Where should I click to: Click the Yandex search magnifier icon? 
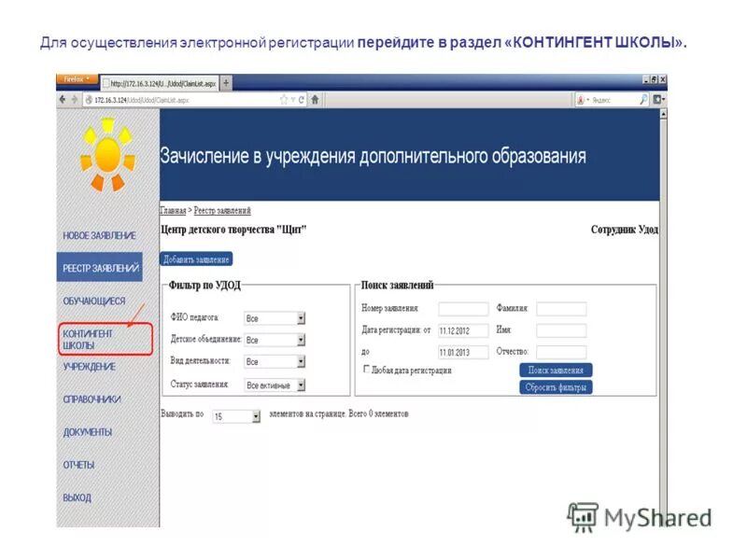click(644, 98)
